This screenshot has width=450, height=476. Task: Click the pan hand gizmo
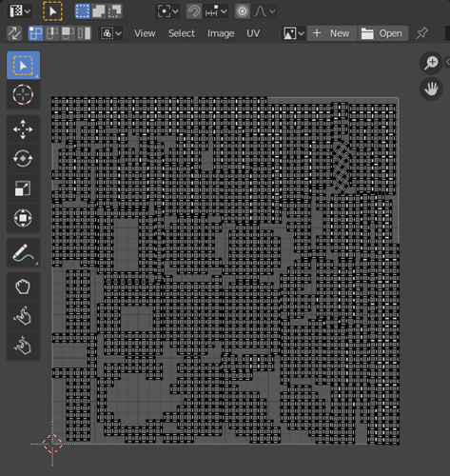431,89
